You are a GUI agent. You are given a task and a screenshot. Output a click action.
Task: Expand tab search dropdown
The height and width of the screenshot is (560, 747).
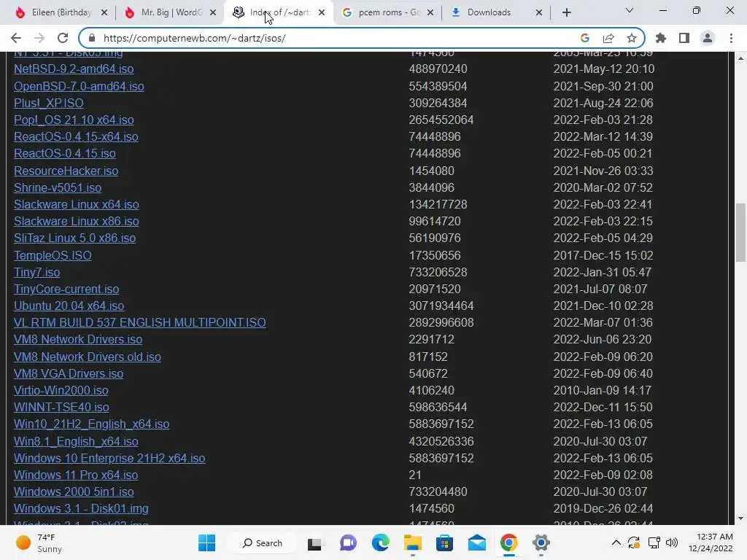tap(630, 10)
